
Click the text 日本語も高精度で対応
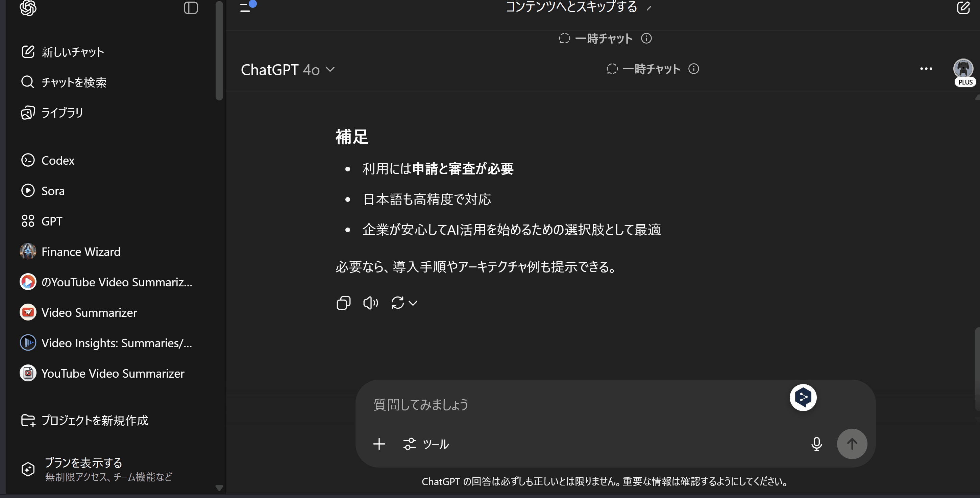(427, 199)
